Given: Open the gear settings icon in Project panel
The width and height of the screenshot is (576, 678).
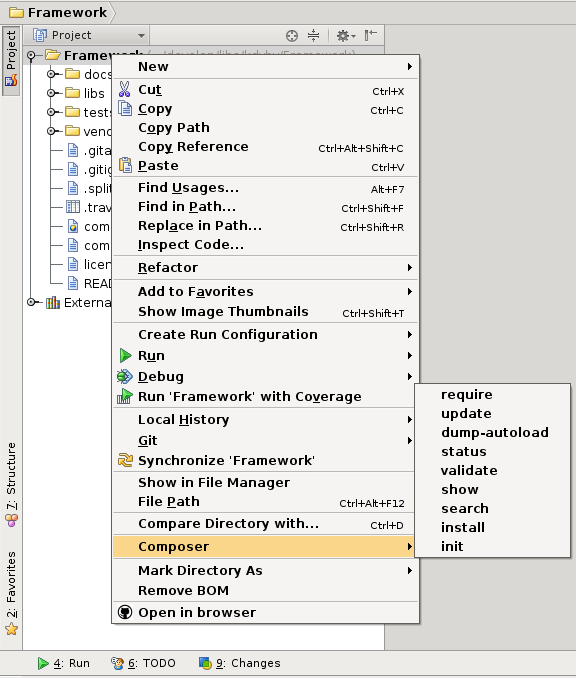Looking at the screenshot, I should (346, 35).
